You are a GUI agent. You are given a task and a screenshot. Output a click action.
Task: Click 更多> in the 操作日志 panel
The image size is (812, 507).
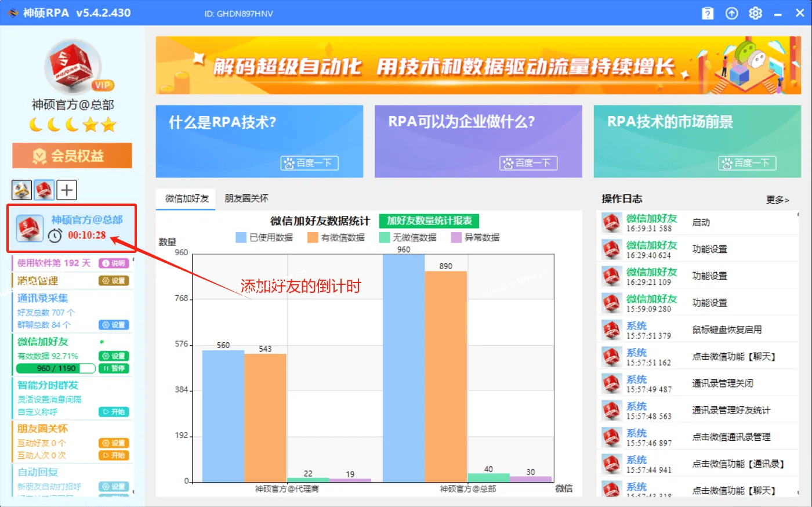point(777,200)
